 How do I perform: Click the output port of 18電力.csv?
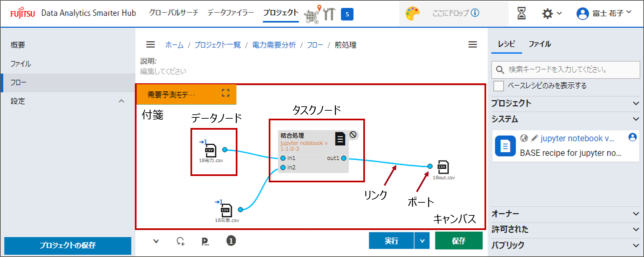pyautogui.click(x=225, y=150)
